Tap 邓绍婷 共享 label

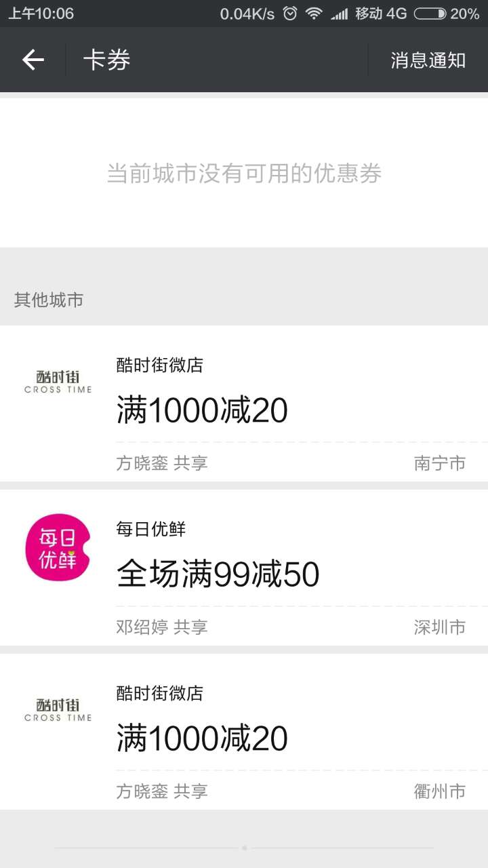tap(162, 627)
